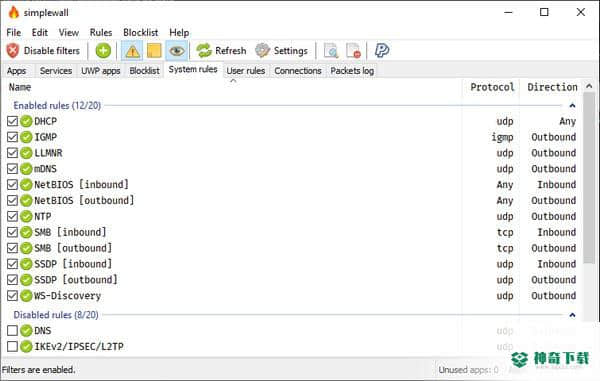Click the igmp protocol cell
Screen dimensions: 600x381
pyautogui.click(x=502, y=137)
